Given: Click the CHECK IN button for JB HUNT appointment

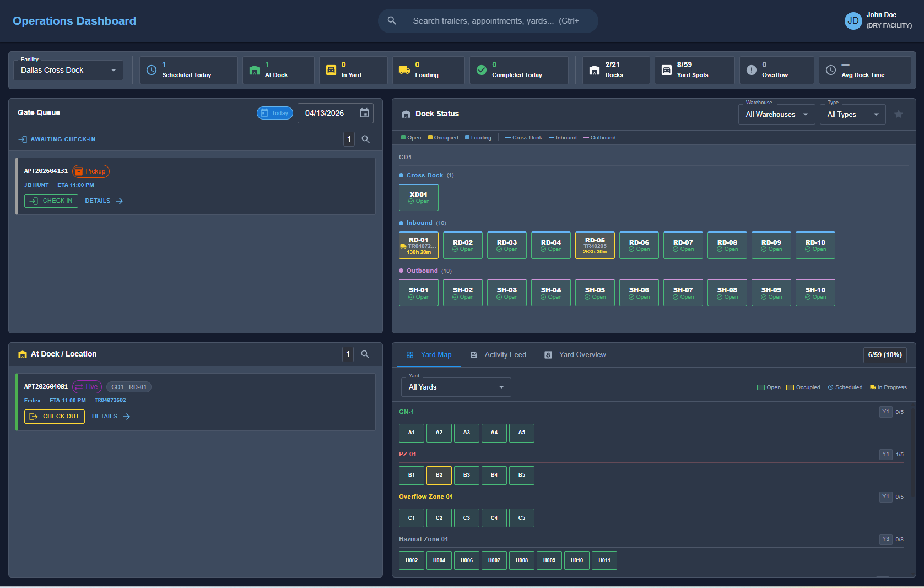Looking at the screenshot, I should tap(51, 201).
